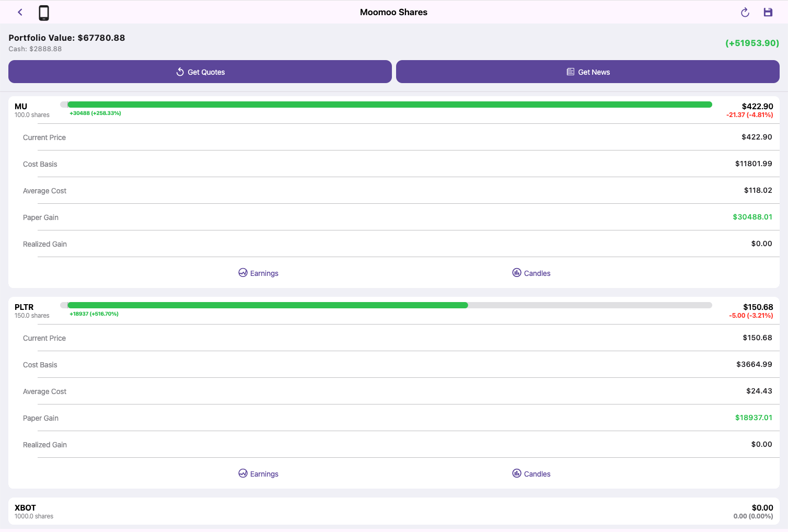Click the refresh icon at top right
The width and height of the screenshot is (788, 532).
coord(745,11)
